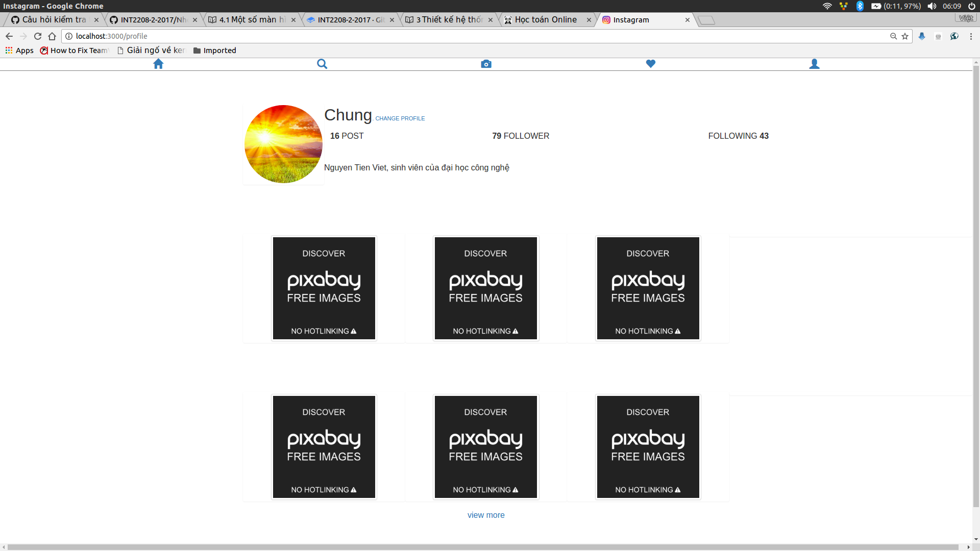Open a new browser tab

706,20
